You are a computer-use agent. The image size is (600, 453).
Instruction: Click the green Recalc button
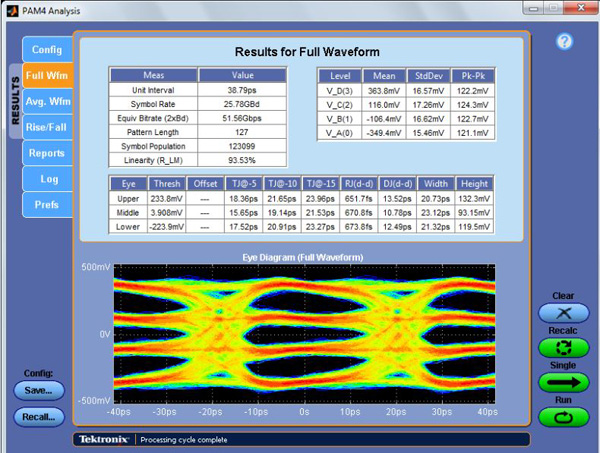point(563,349)
